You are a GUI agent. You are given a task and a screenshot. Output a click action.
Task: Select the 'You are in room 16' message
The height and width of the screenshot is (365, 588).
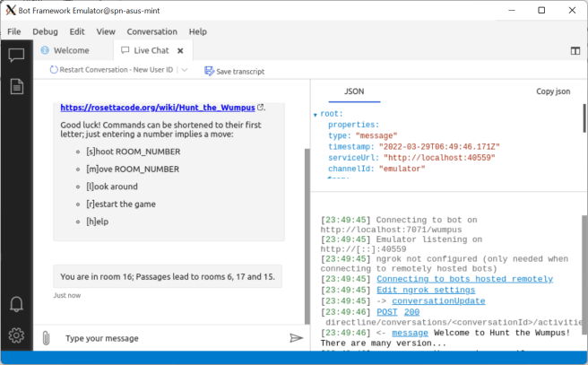pos(168,276)
